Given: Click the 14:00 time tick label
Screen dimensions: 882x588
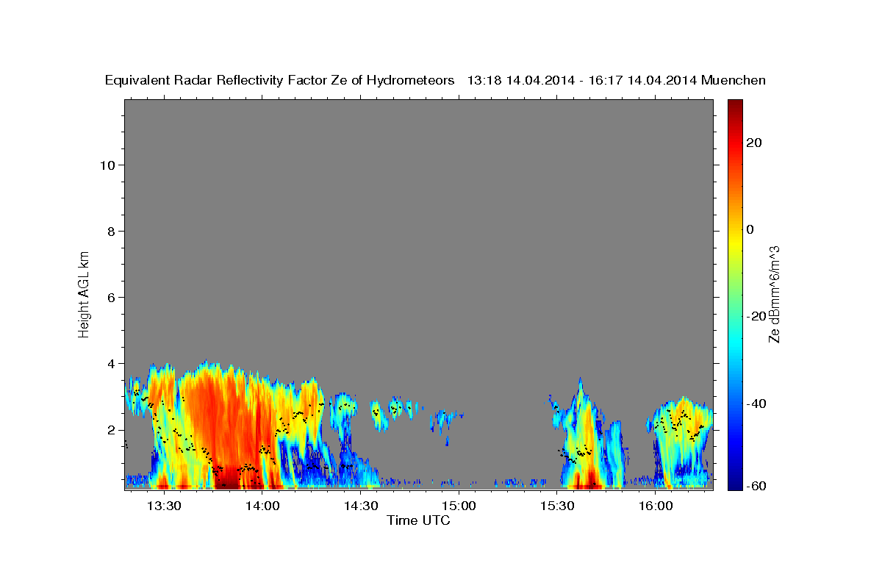Looking at the screenshot, I should (262, 506).
